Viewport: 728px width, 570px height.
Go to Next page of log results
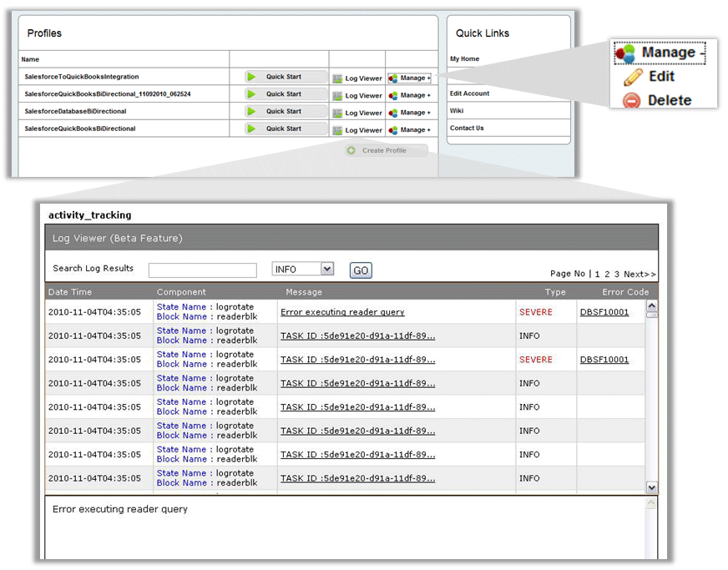pyautogui.click(x=640, y=274)
